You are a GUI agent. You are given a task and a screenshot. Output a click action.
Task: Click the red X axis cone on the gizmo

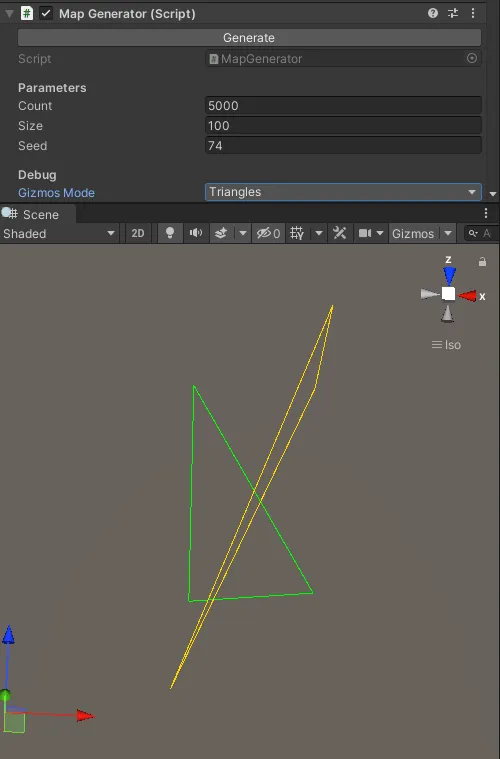pos(467,296)
